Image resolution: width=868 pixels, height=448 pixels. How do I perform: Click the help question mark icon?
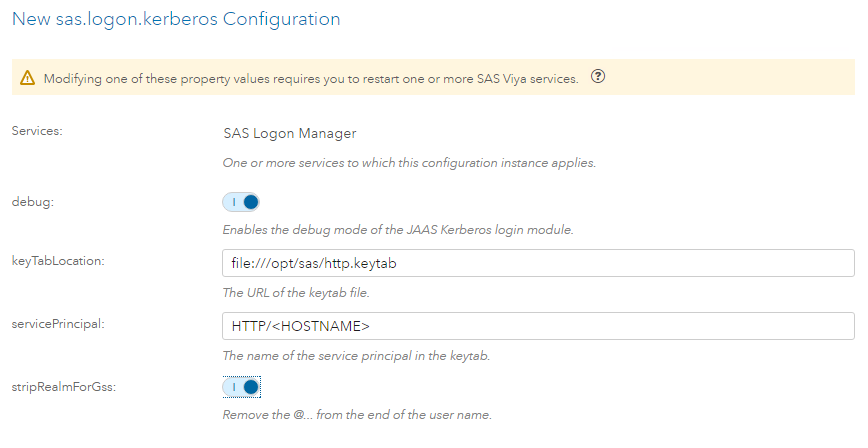599,77
